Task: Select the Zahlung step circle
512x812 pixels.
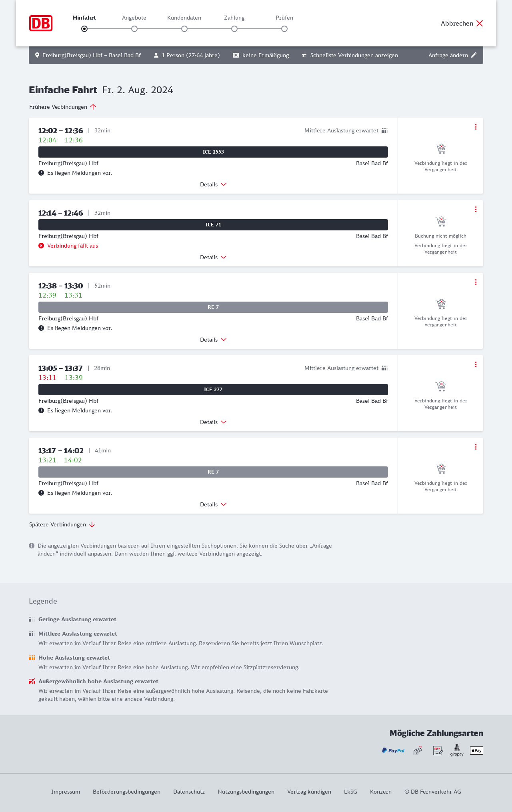Action: (x=234, y=29)
